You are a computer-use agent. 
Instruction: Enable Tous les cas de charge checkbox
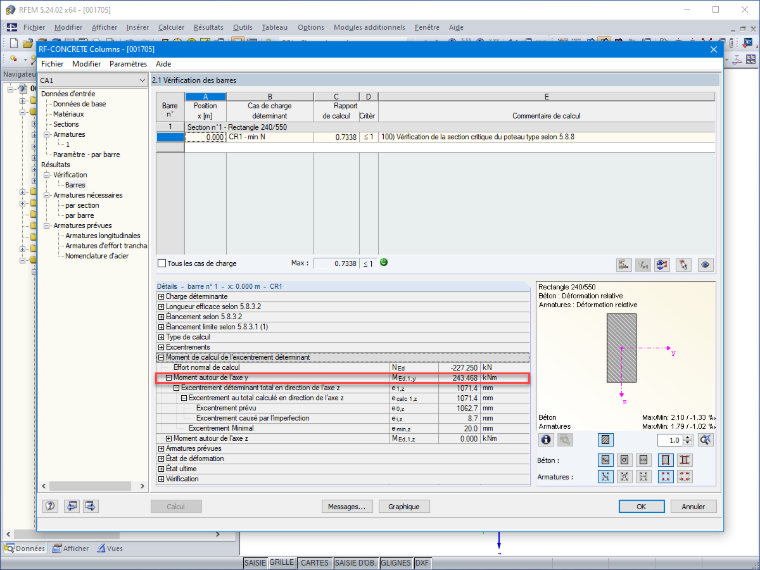pos(162,263)
